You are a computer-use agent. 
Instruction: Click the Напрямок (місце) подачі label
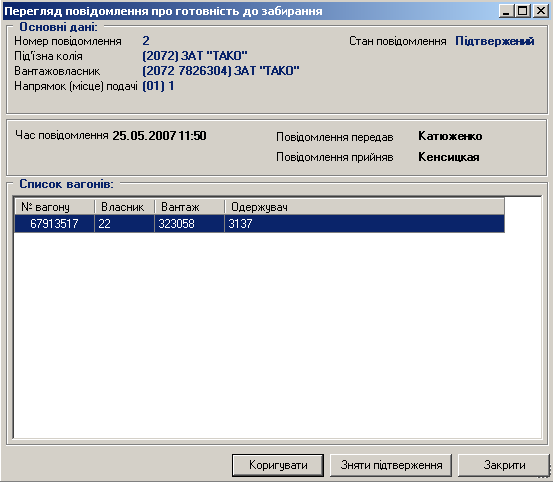pos(76,86)
